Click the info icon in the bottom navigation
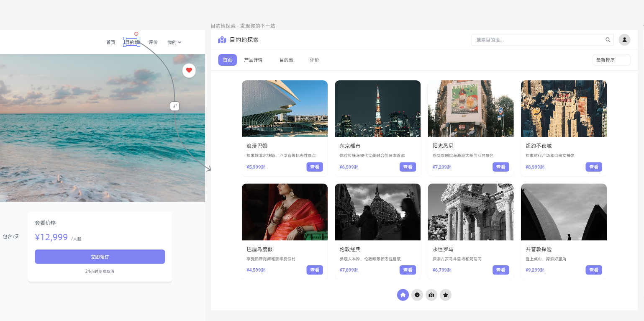This screenshot has width=644, height=321. coord(417,295)
